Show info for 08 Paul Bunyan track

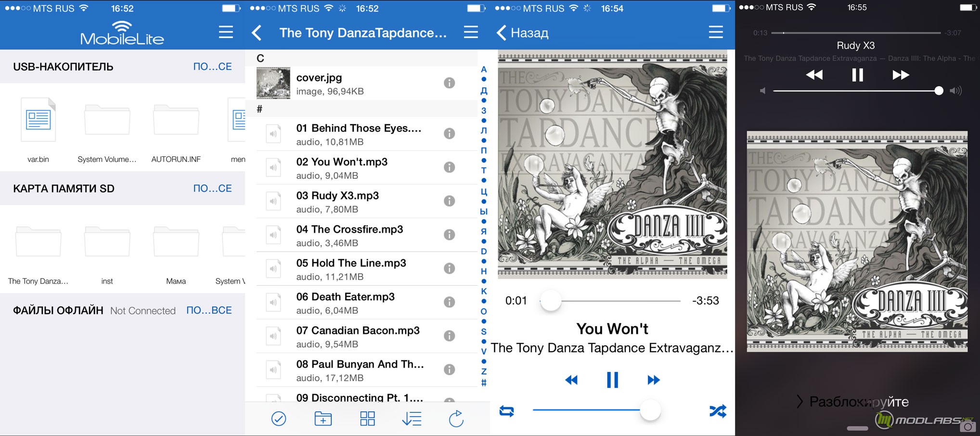[x=449, y=370]
